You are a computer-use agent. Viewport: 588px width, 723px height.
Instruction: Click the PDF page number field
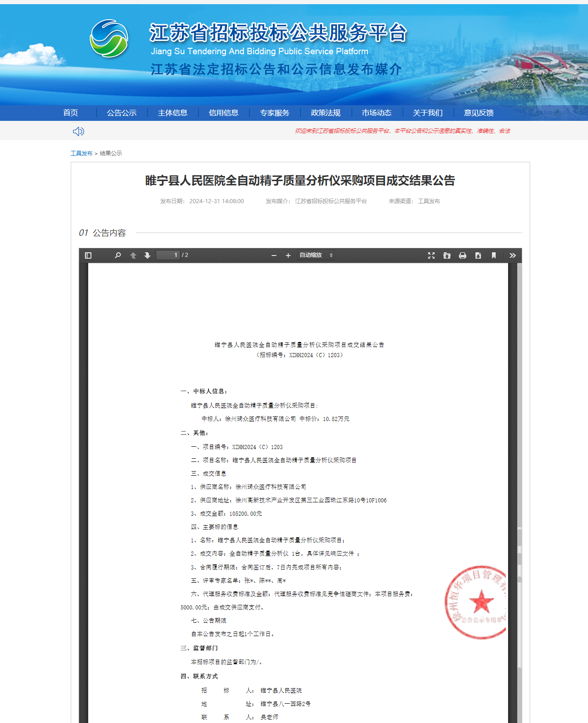click(168, 255)
